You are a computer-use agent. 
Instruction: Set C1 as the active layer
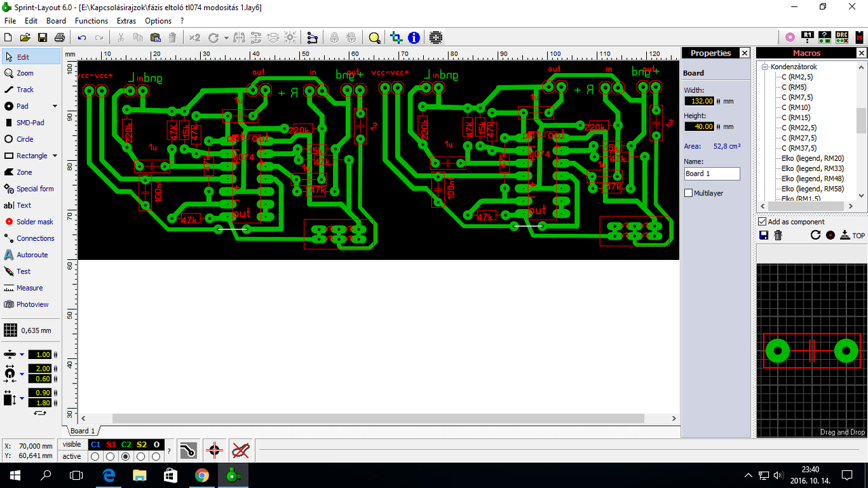[x=96, y=457]
